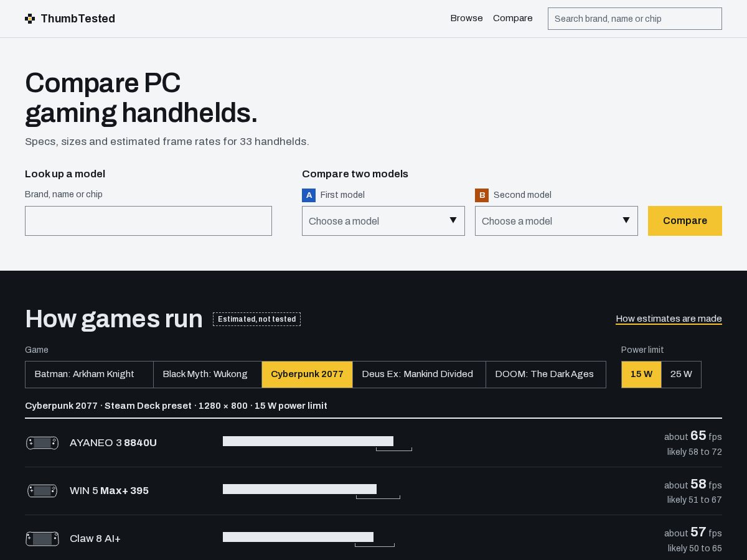Select the Cyberpunk 2077 game tab
The image size is (747, 560).
(x=307, y=375)
